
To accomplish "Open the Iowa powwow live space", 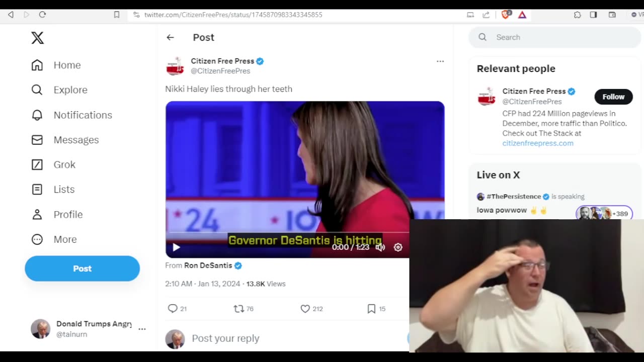I will point(502,210).
